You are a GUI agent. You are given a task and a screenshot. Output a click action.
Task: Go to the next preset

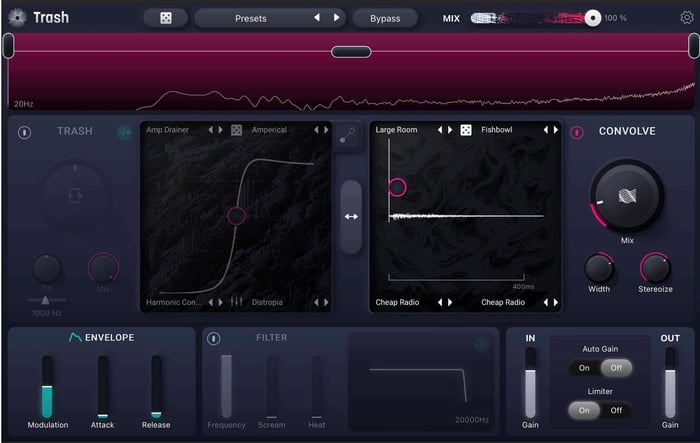tap(337, 18)
